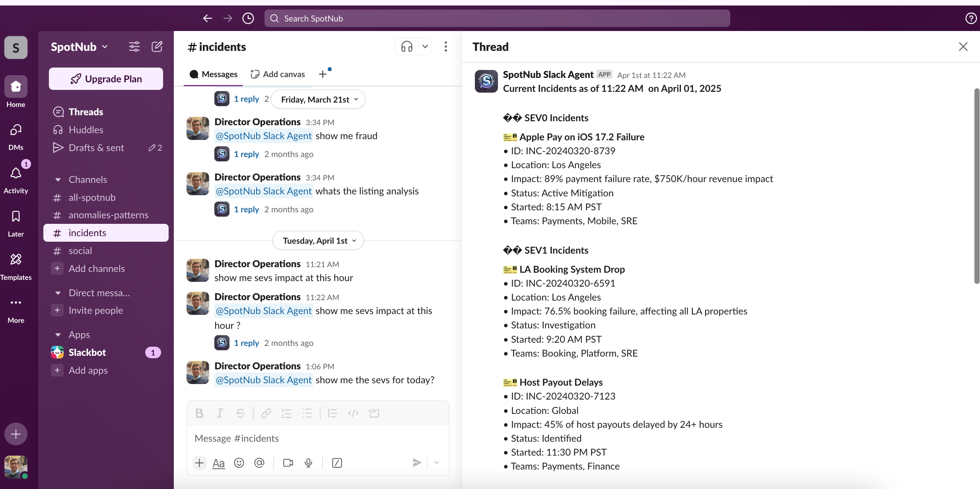Toggle code block formatting
Viewport: 980px width, 489px height.
374,413
